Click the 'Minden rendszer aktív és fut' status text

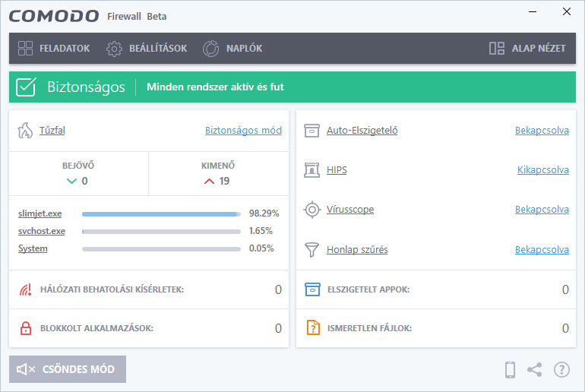[215, 87]
